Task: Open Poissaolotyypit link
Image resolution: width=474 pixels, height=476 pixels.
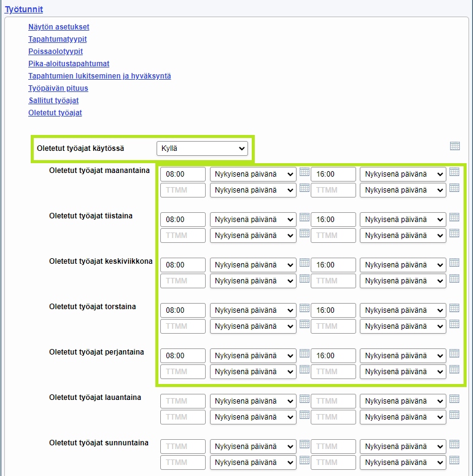Action: [55, 52]
